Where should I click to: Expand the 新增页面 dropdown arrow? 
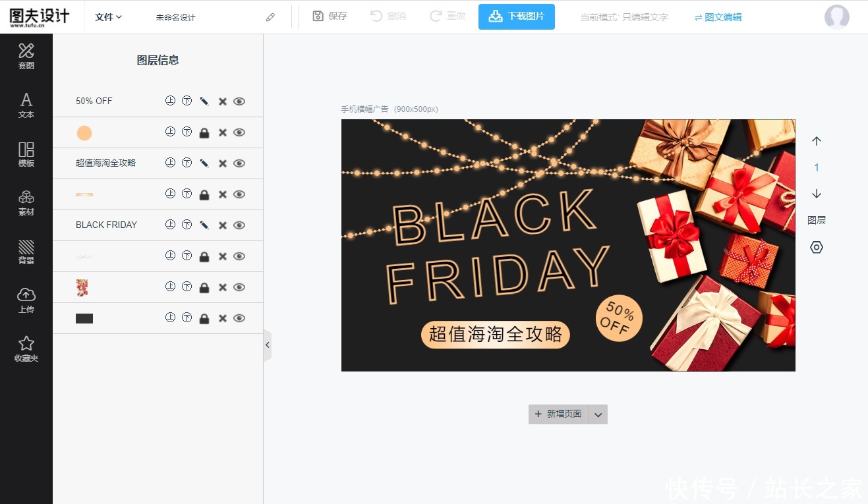pyautogui.click(x=598, y=414)
